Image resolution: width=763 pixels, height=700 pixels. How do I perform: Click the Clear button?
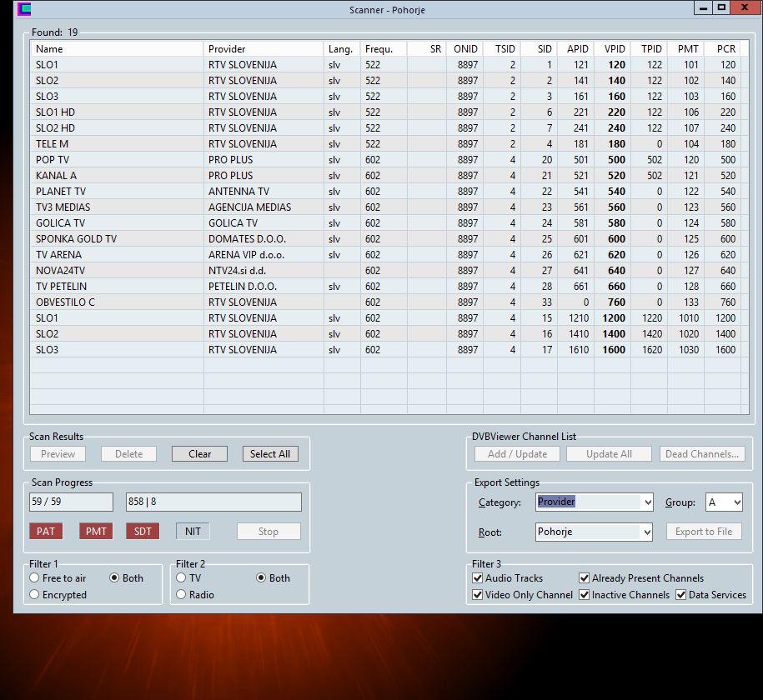tap(199, 454)
